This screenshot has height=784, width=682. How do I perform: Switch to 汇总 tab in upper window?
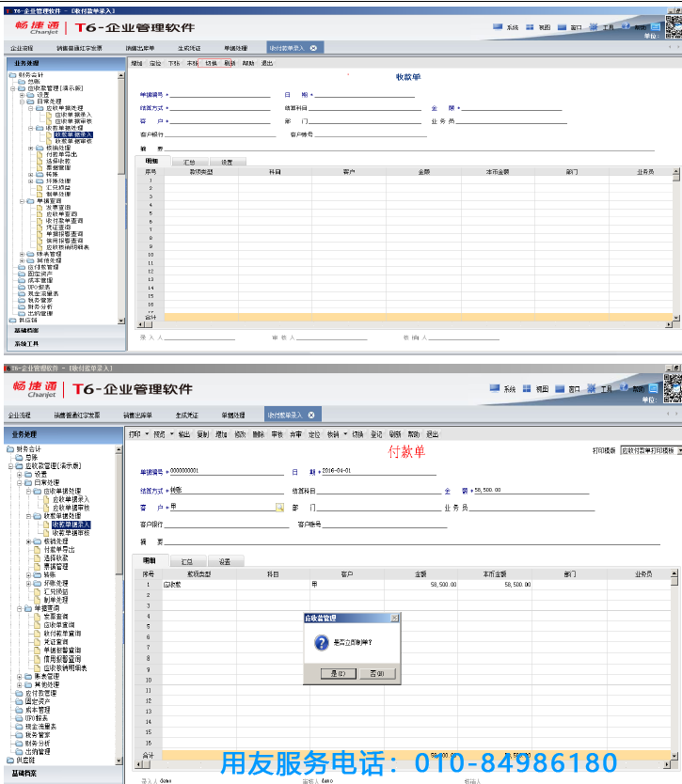tap(189, 162)
